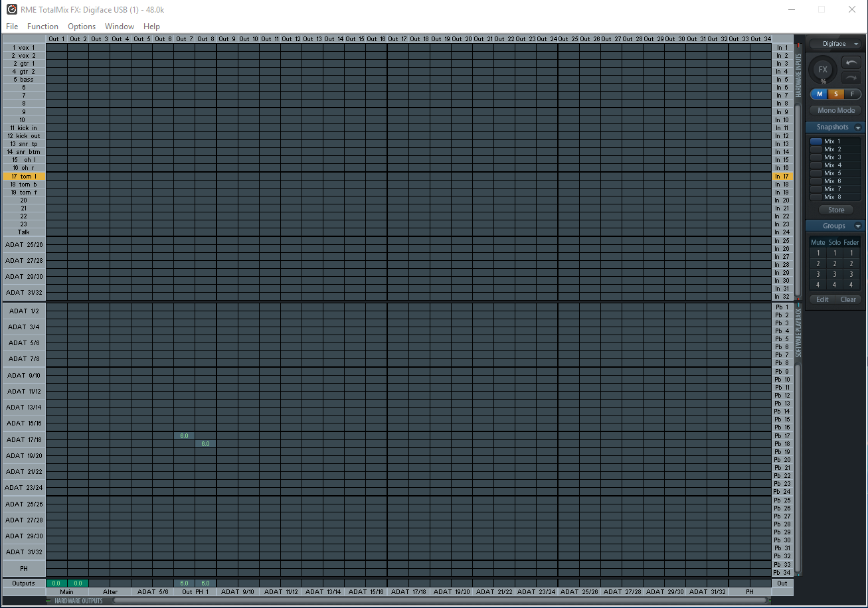Click the redo arrow button
The width and height of the screenshot is (868, 608).
851,78
